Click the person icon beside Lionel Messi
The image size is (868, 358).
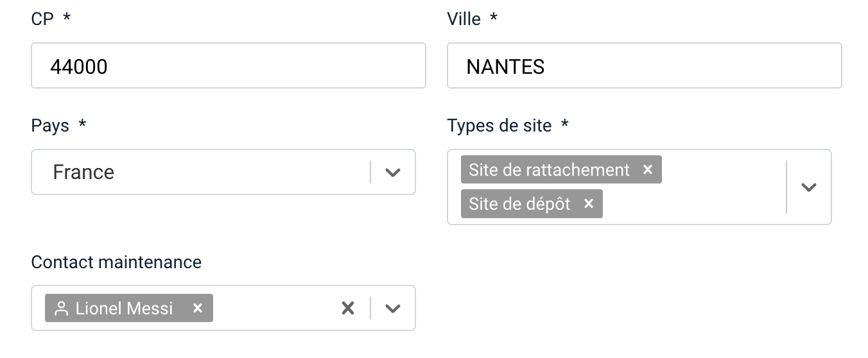62,309
